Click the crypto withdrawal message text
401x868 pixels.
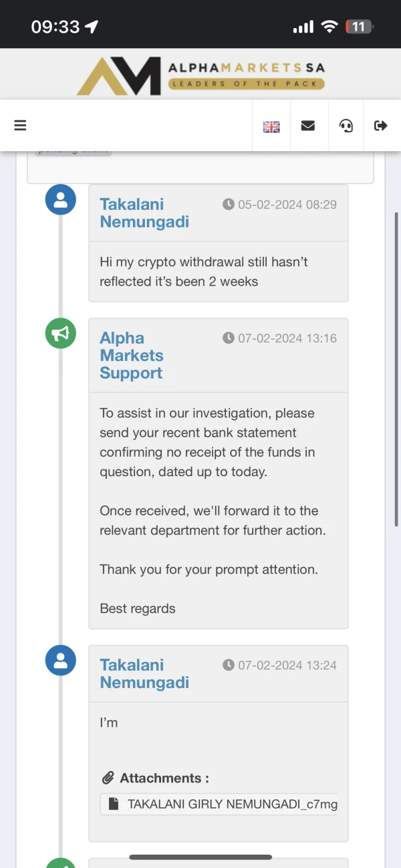click(x=203, y=272)
